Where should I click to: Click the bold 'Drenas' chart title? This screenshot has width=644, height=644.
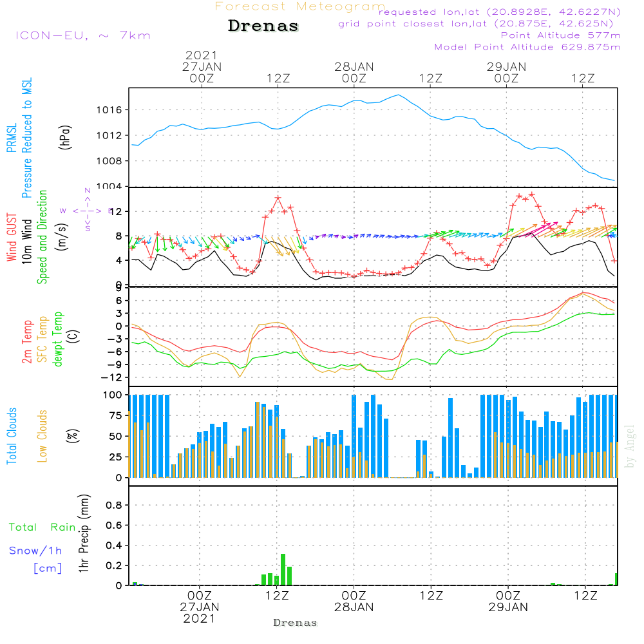(x=263, y=26)
